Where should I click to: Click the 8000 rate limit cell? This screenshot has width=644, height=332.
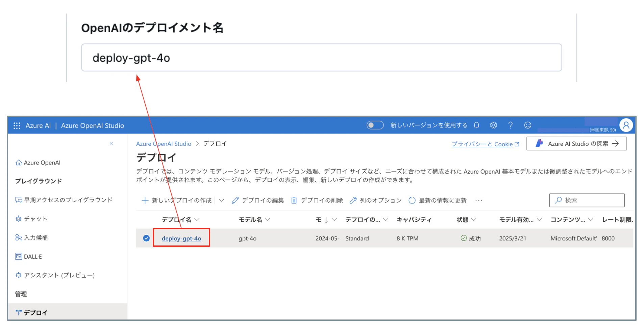pos(608,238)
